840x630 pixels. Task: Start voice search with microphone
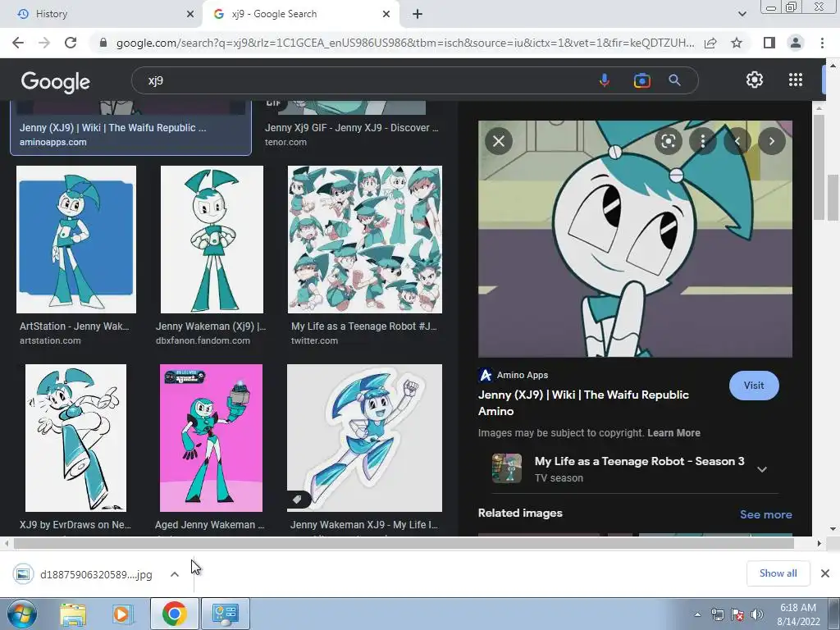pos(605,80)
